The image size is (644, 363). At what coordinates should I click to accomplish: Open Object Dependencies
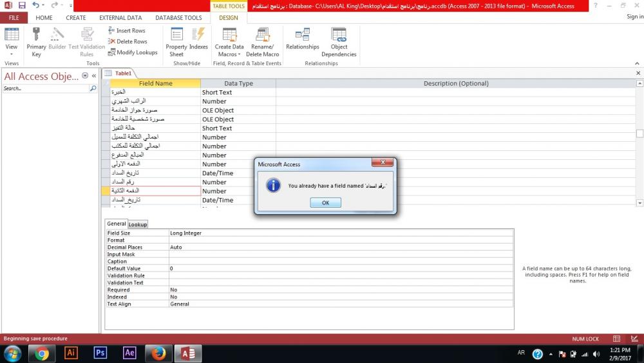pyautogui.click(x=339, y=43)
